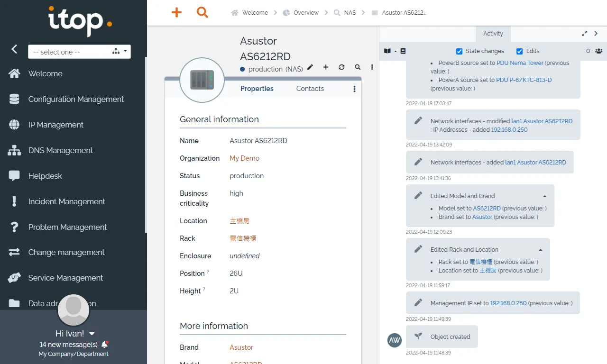Click the users group icon in activity panel
The width and height of the screenshot is (607, 364).
point(598,51)
